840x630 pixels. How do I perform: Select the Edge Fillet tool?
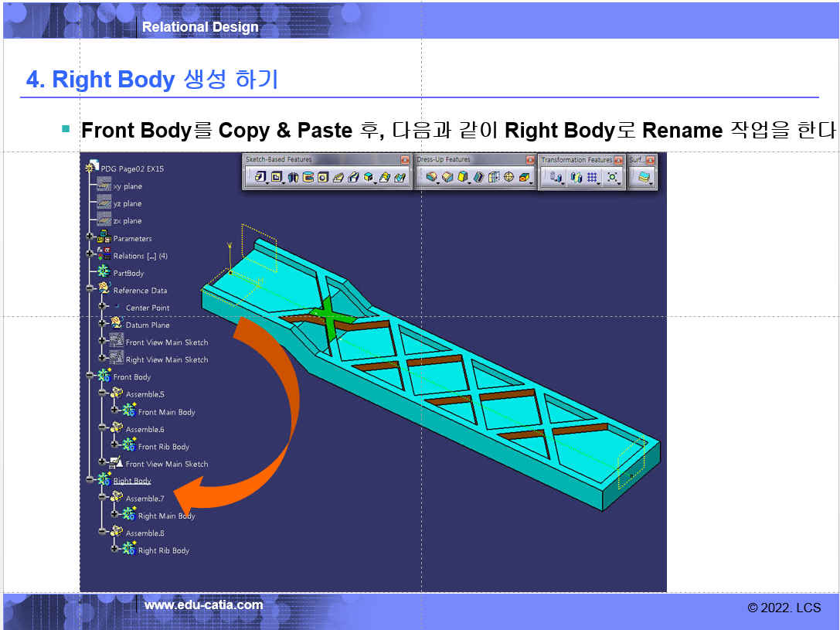432,177
